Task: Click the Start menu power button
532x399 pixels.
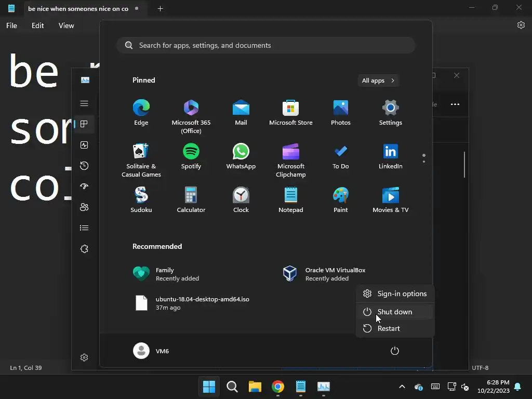Action: coord(395,351)
